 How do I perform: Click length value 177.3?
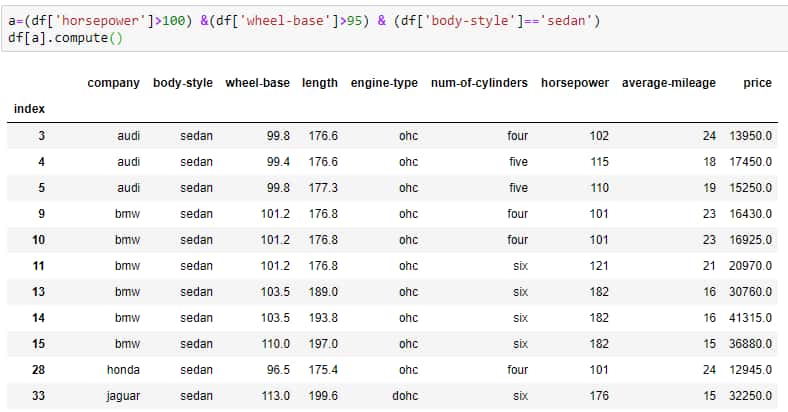coord(323,188)
